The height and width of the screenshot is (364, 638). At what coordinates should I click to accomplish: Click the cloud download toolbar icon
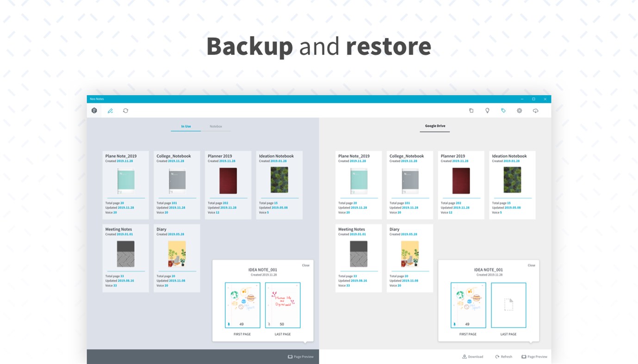pos(535,110)
